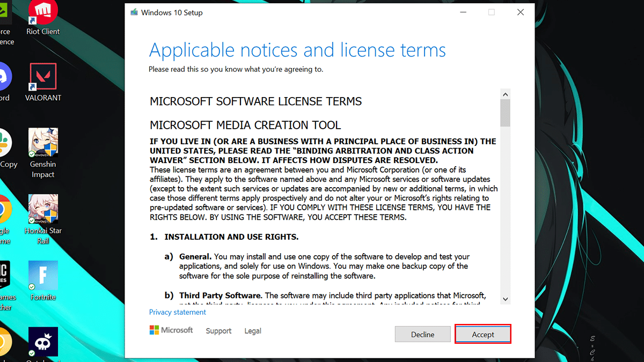This screenshot has height=362, width=644.
Task: Select the Epic Games Launcher icon
Action: (x=5, y=275)
